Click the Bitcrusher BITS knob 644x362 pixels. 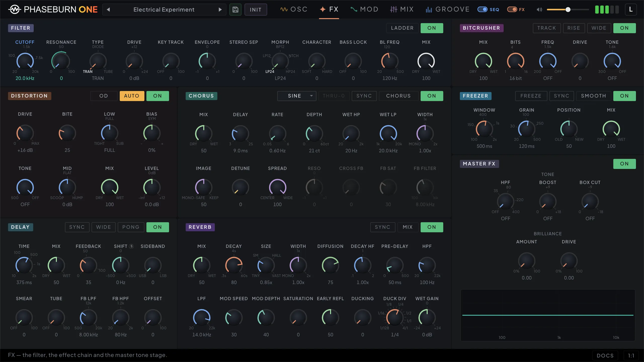coord(515,61)
